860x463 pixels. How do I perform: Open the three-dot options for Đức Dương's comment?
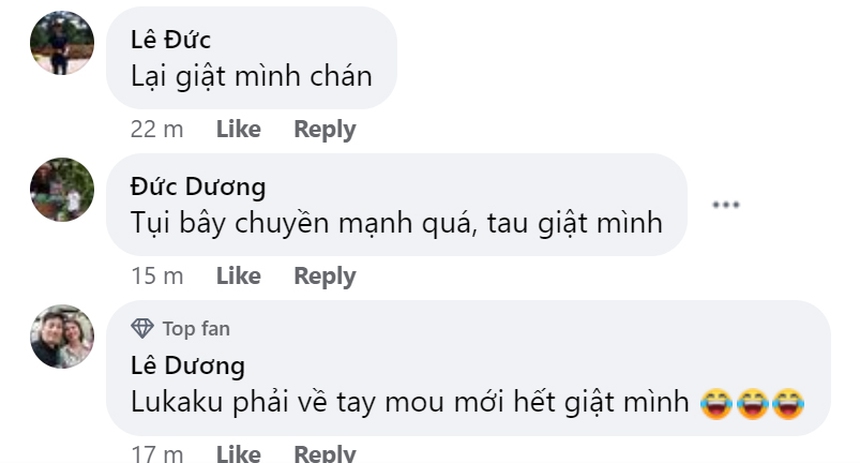point(725,205)
